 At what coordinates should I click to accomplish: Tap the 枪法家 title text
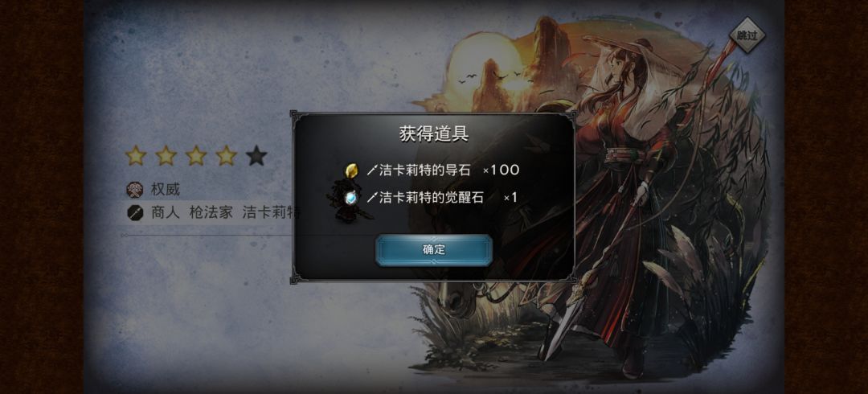(211, 213)
